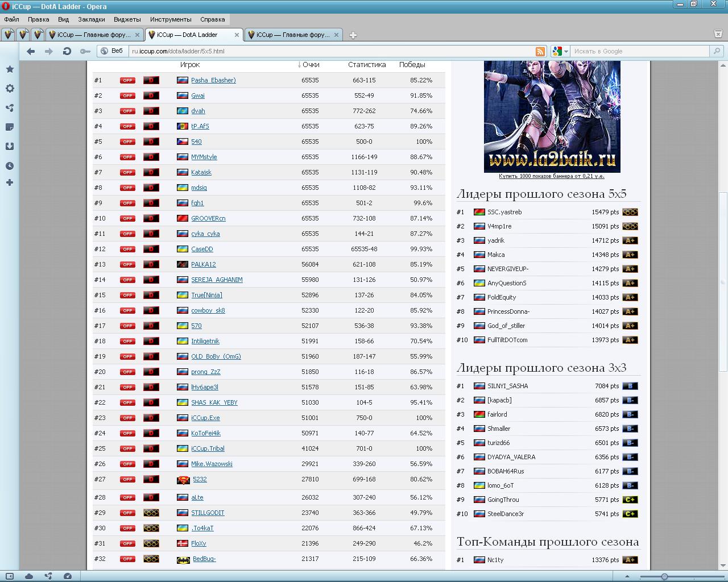Open the History clock panel
Screen dimensions: 728x582
pyautogui.click(x=10, y=166)
